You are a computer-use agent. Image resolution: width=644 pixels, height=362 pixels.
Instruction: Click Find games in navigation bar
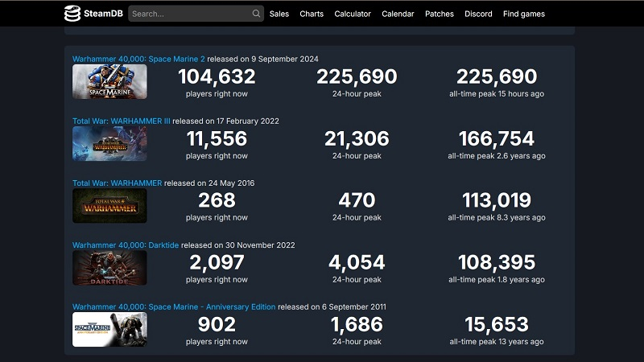coord(523,14)
